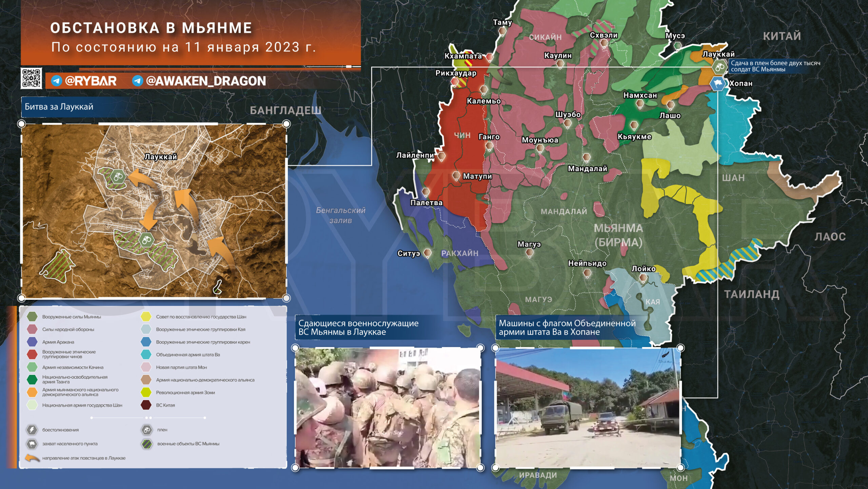
Task: Click the Хопан trucks photo thumbnail
Action: (x=588, y=408)
